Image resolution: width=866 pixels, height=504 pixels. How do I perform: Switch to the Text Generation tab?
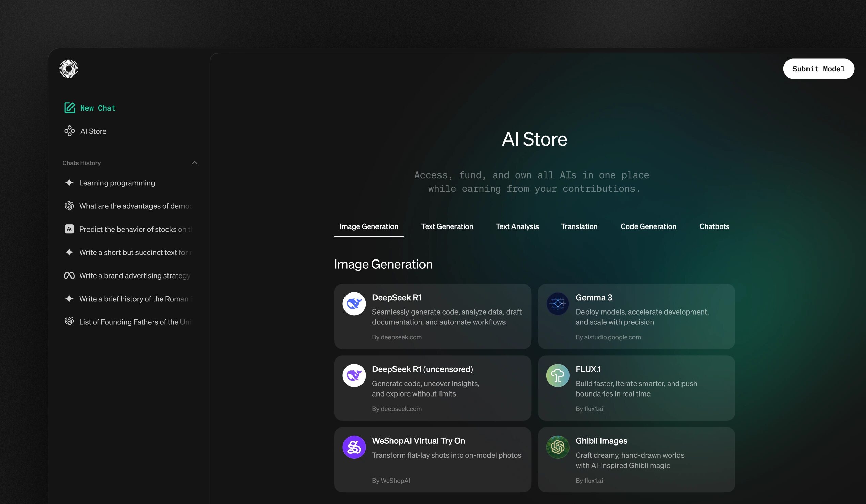pyautogui.click(x=447, y=226)
